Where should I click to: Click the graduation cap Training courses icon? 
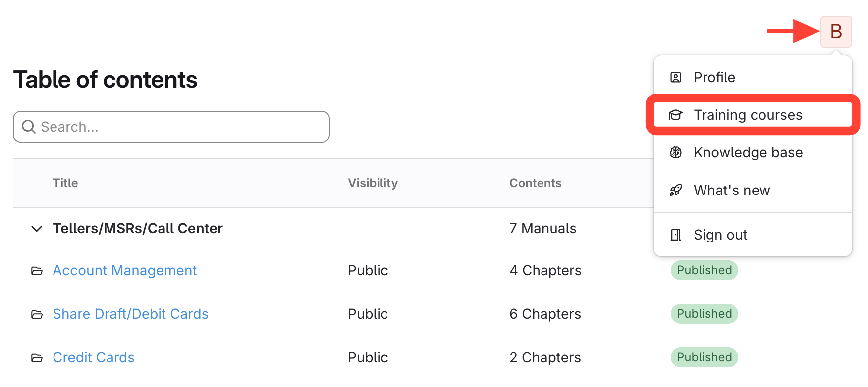click(676, 115)
